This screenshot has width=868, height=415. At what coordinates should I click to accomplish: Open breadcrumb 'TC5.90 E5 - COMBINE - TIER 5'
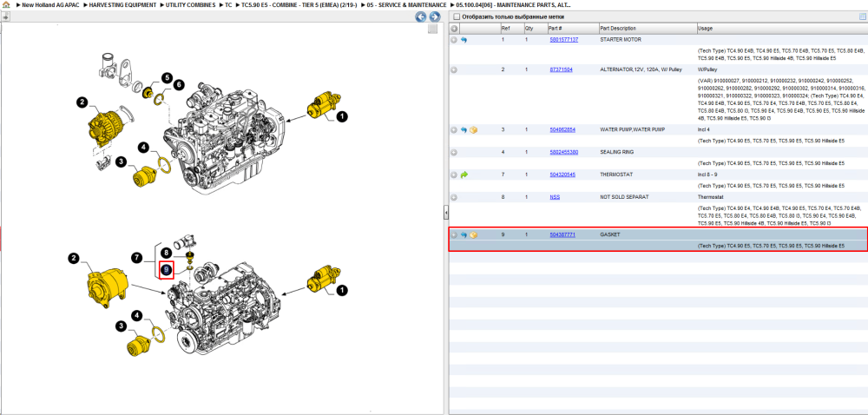[x=299, y=5]
